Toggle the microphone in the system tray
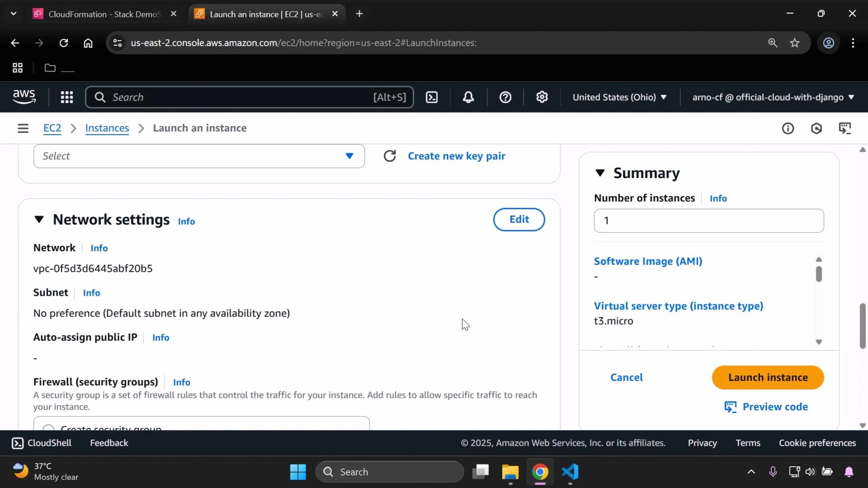868x488 pixels. coord(773,471)
